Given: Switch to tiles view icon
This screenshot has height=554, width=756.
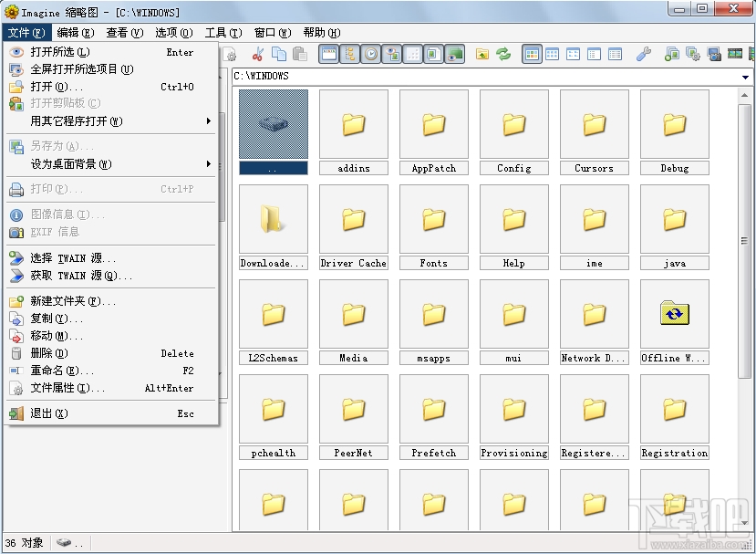Looking at the screenshot, I should (573, 54).
